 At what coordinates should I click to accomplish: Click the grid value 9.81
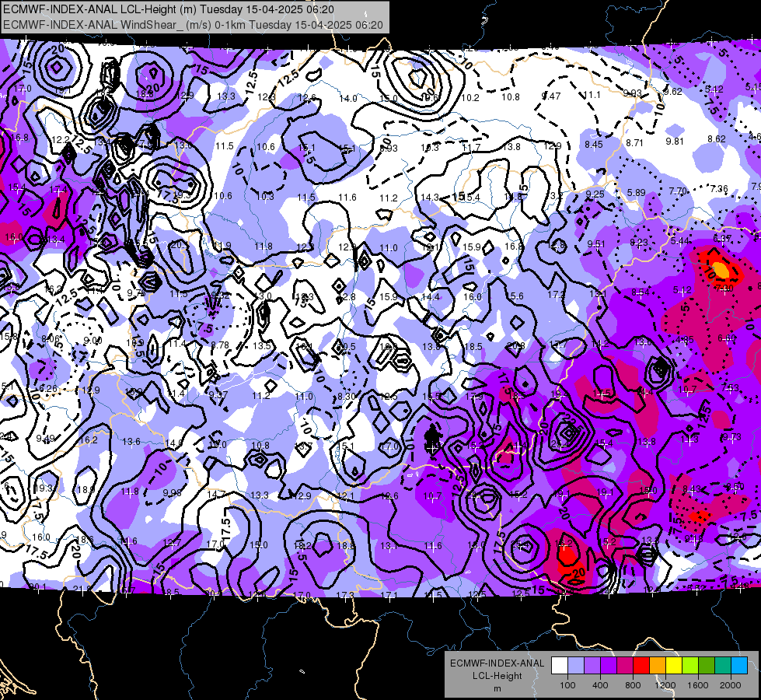coord(675,142)
